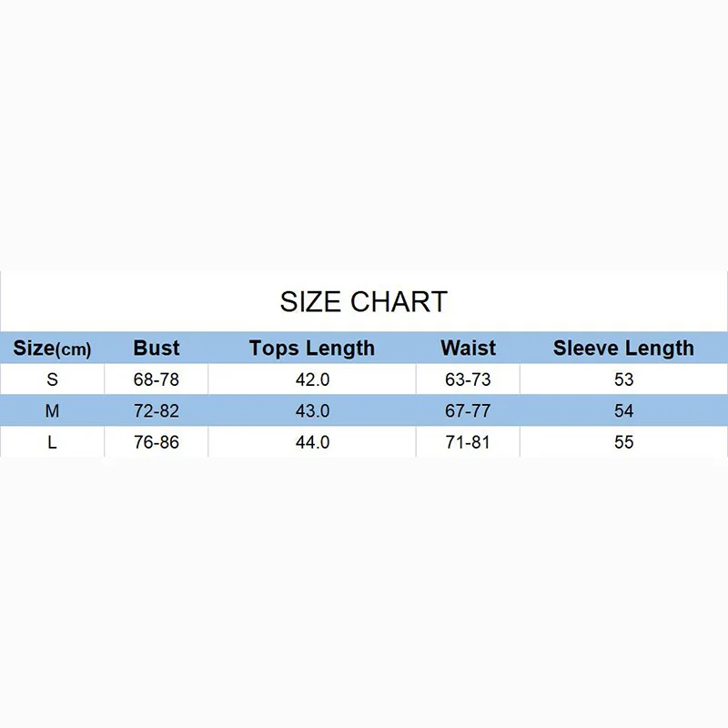
Task: Select the tops length value 44.0
Action: click(x=312, y=442)
